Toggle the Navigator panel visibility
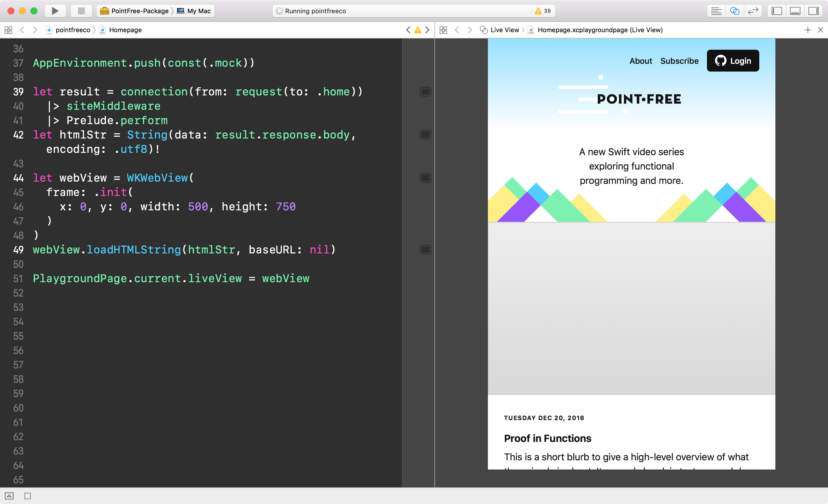This screenshot has width=828, height=504. tap(777, 11)
